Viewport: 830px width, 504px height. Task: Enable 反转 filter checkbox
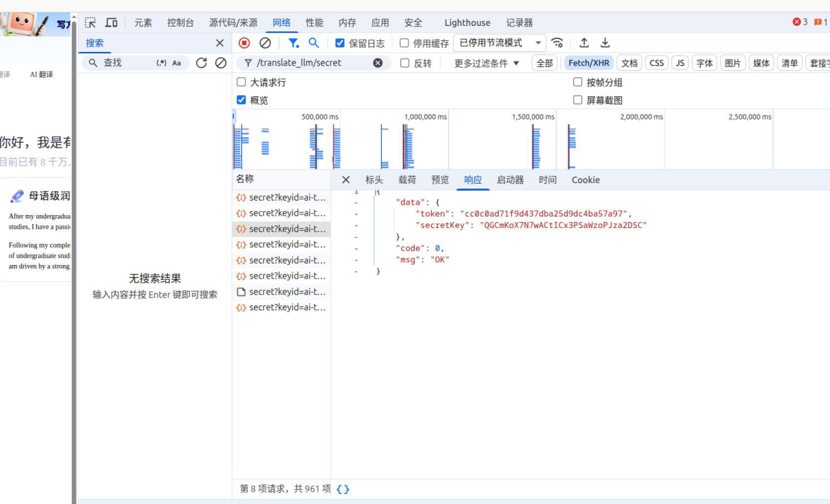point(405,63)
